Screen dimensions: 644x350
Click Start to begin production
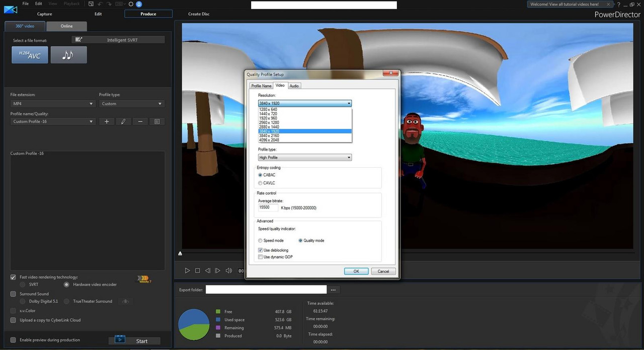tap(134, 340)
